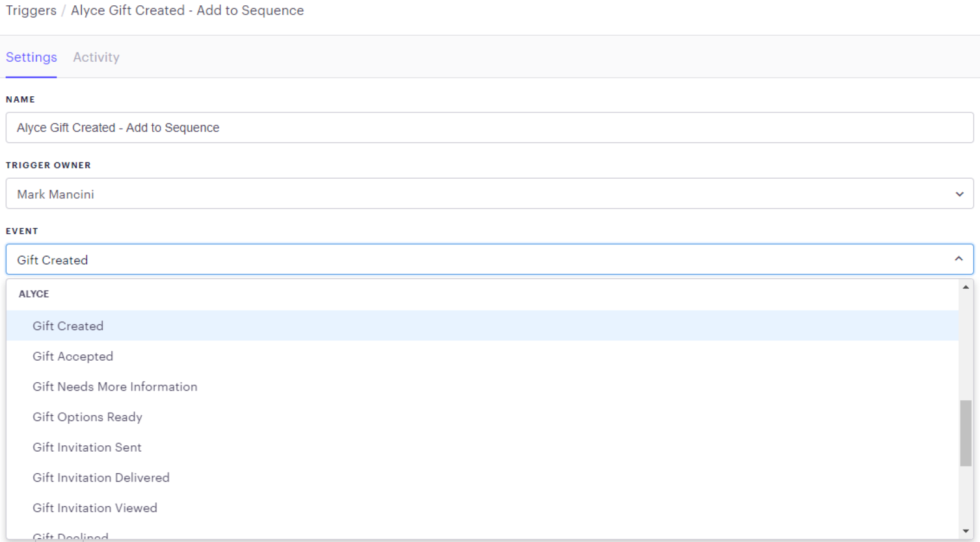Choose the Gift Accepted event option
This screenshot has width=980, height=542.
pos(73,356)
